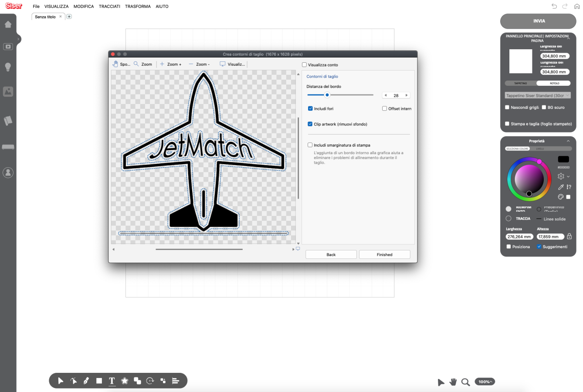Screen dimensions: 583x392
Task: Collapse the Proprietà panel chevron
Action: pyautogui.click(x=568, y=141)
